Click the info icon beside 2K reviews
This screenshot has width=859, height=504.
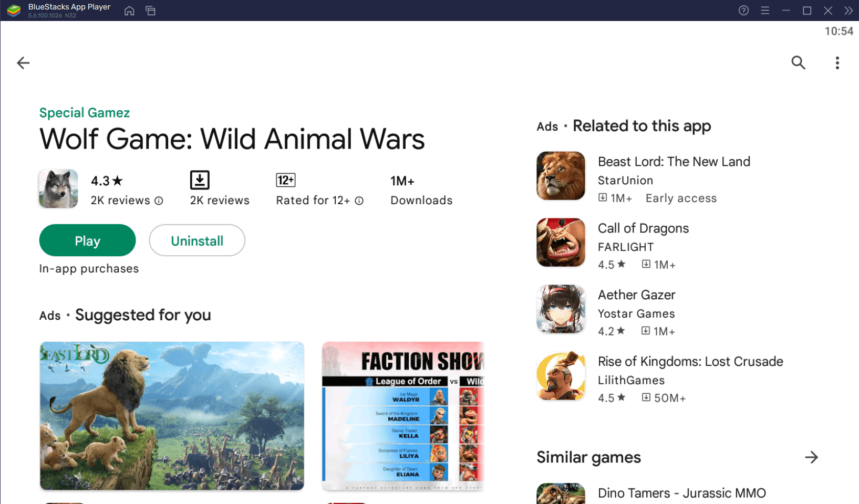point(159,201)
